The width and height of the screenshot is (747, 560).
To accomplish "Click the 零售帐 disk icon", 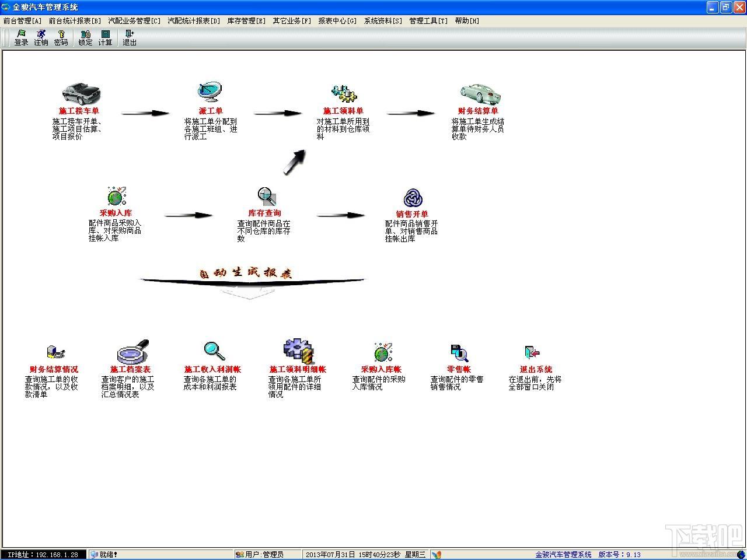I will (x=459, y=353).
